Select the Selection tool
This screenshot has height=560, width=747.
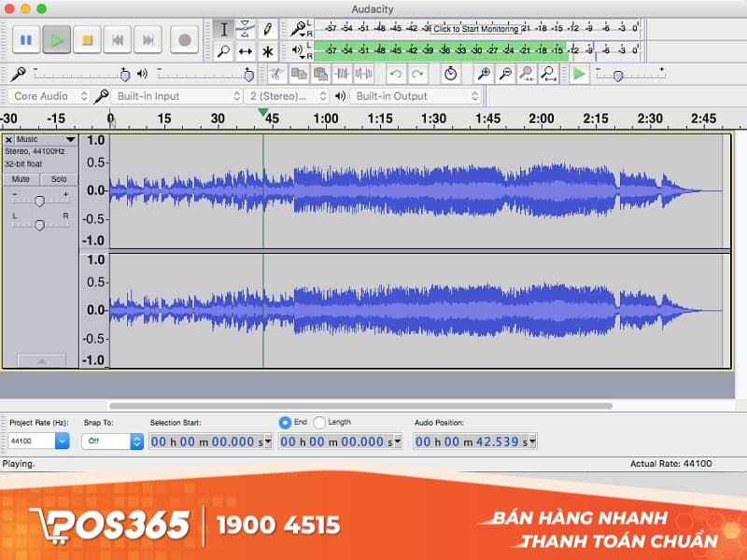tap(224, 29)
